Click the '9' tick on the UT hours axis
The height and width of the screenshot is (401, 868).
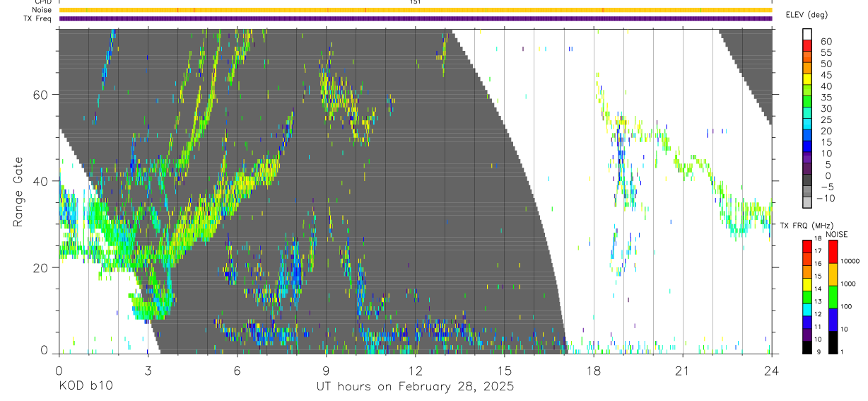point(326,371)
